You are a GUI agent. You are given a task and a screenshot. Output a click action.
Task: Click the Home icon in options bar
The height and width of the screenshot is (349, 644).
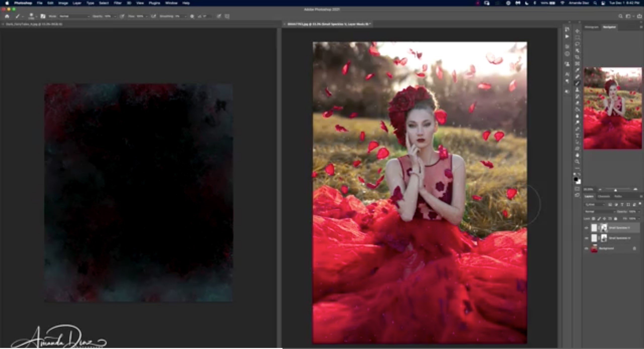(7, 16)
